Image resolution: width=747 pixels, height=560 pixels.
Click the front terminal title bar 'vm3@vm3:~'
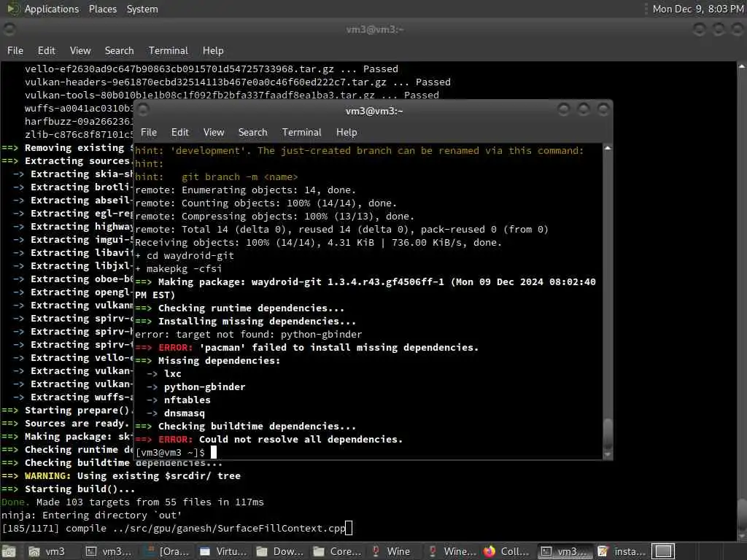coord(374,111)
